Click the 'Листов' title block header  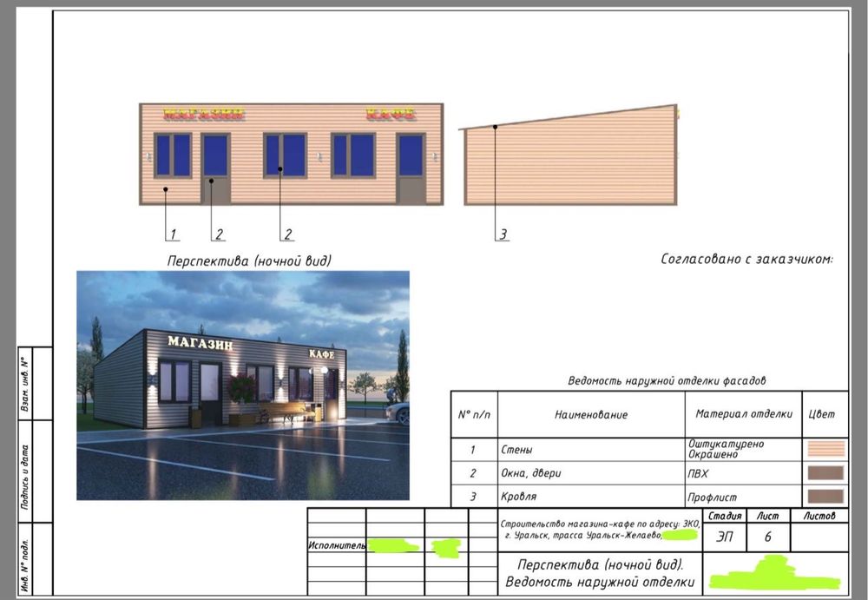point(819,516)
